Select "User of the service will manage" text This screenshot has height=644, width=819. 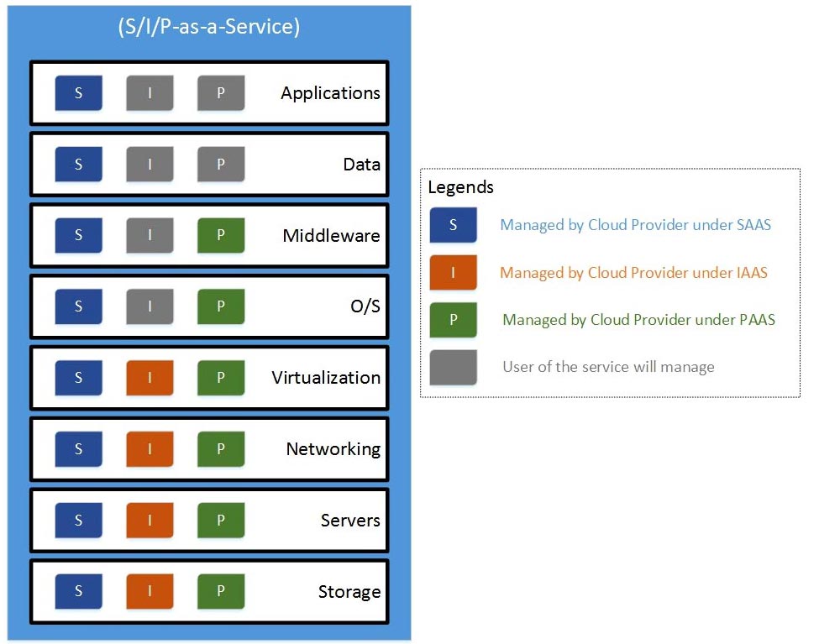tap(608, 367)
